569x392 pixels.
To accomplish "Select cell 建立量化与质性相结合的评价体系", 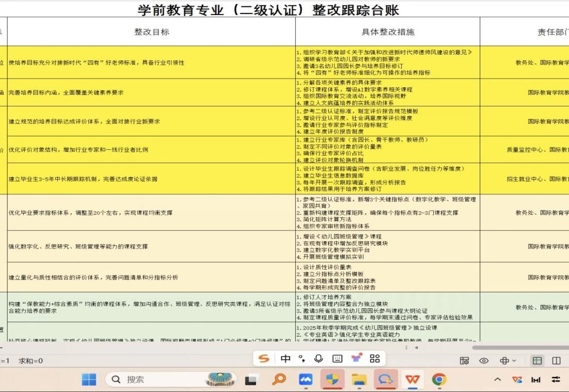I will [151, 277].
